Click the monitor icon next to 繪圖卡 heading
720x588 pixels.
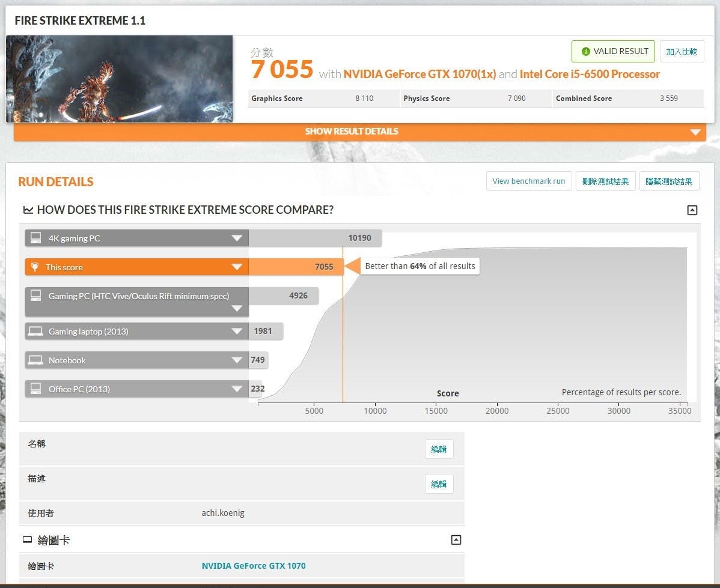[27, 541]
